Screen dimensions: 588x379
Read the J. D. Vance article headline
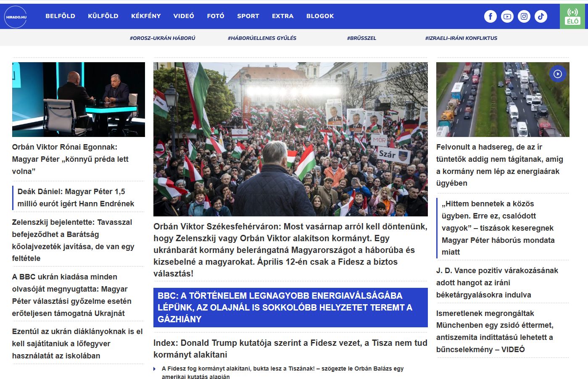coord(497,282)
